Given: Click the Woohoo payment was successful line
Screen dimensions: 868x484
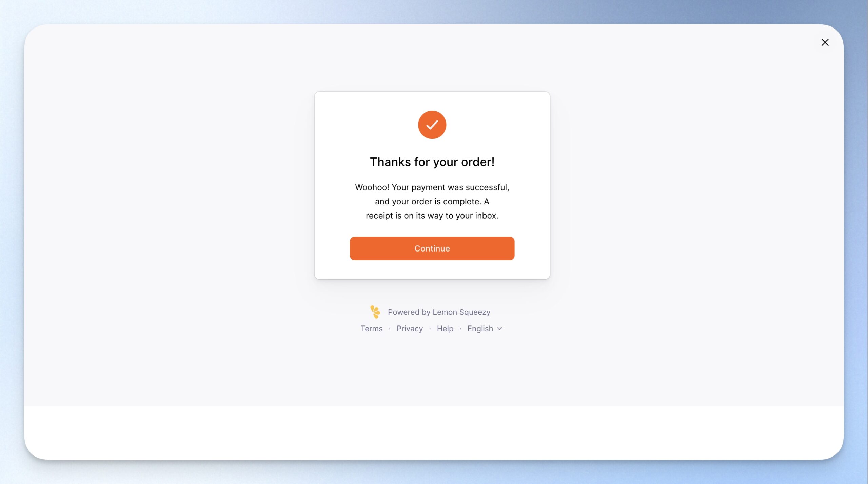Looking at the screenshot, I should tap(432, 187).
